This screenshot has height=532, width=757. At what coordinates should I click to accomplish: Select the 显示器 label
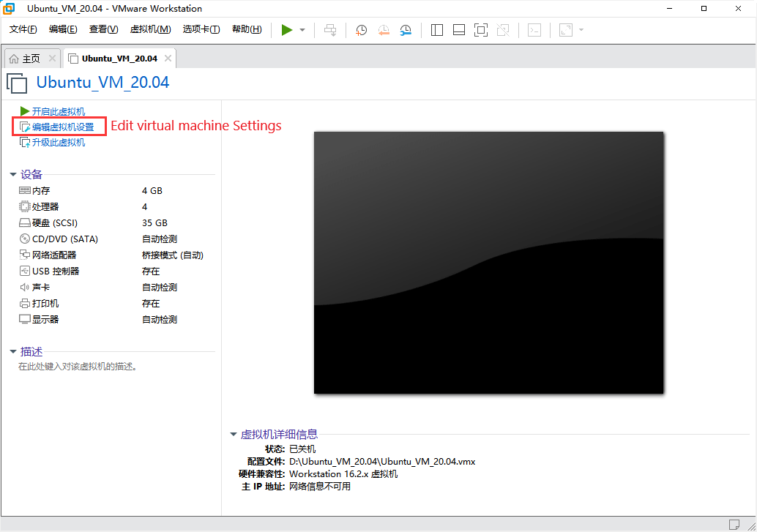pos(45,320)
